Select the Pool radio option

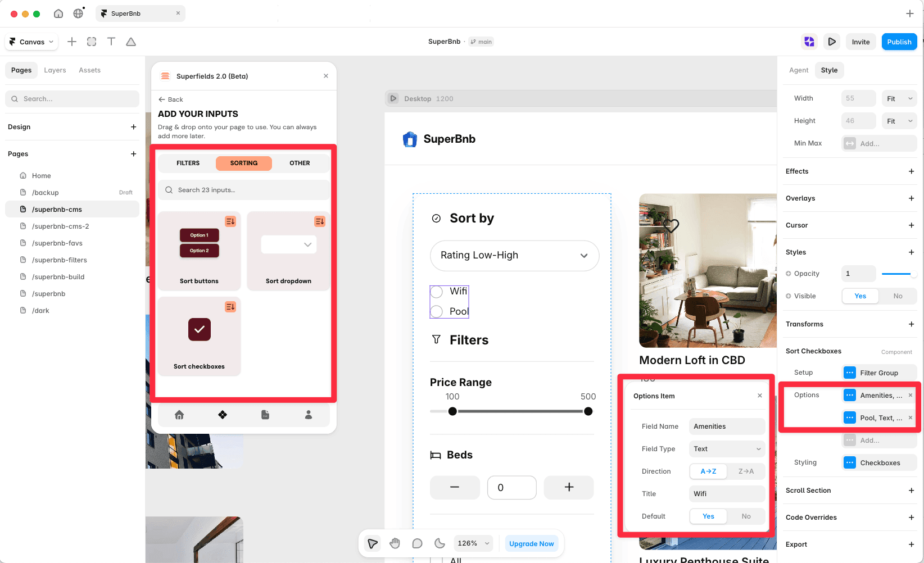click(x=437, y=311)
